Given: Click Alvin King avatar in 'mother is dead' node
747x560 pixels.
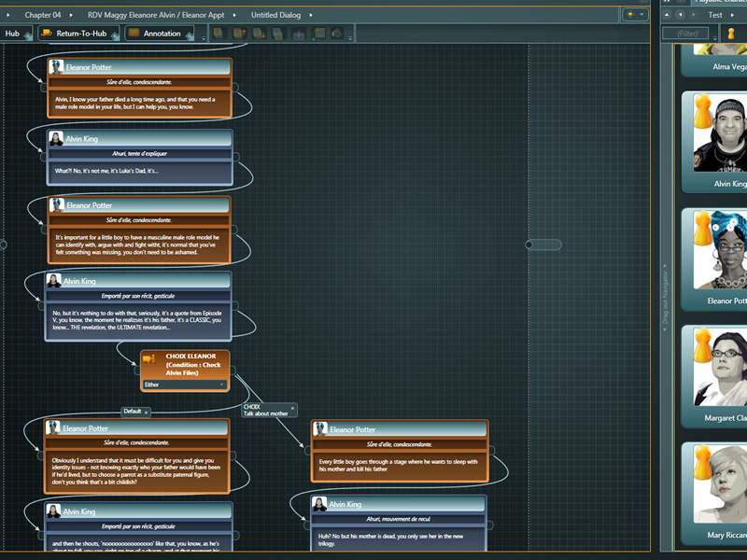Looking at the screenshot, I should (319, 503).
